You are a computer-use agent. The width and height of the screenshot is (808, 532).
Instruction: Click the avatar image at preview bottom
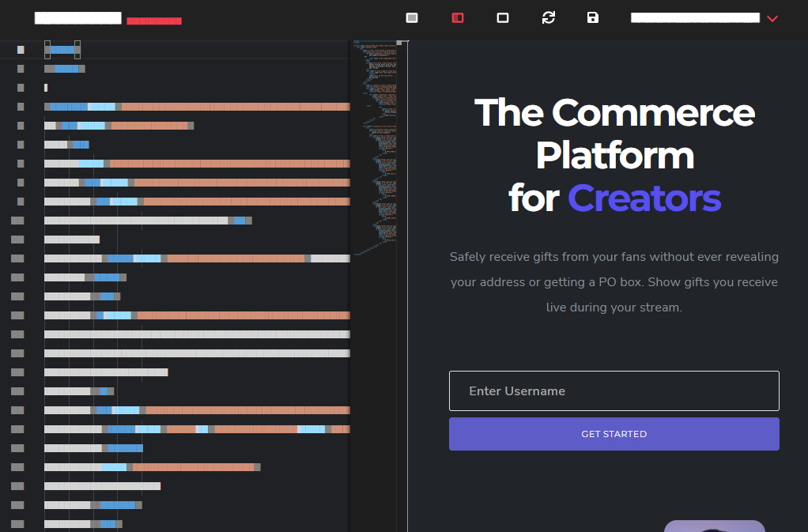(x=714, y=526)
